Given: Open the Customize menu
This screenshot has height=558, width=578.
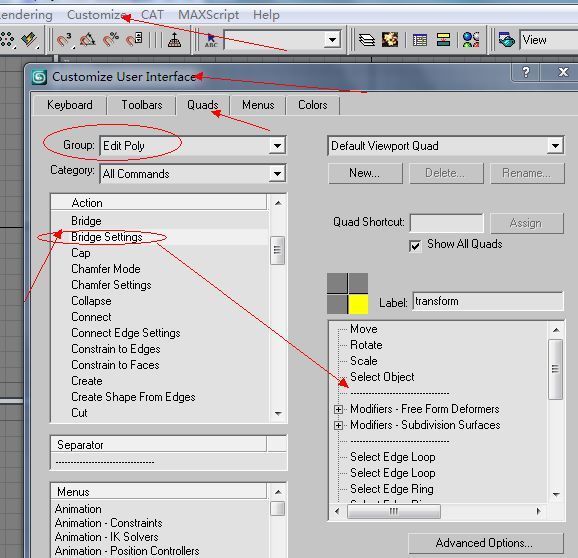Looking at the screenshot, I should 96,15.
